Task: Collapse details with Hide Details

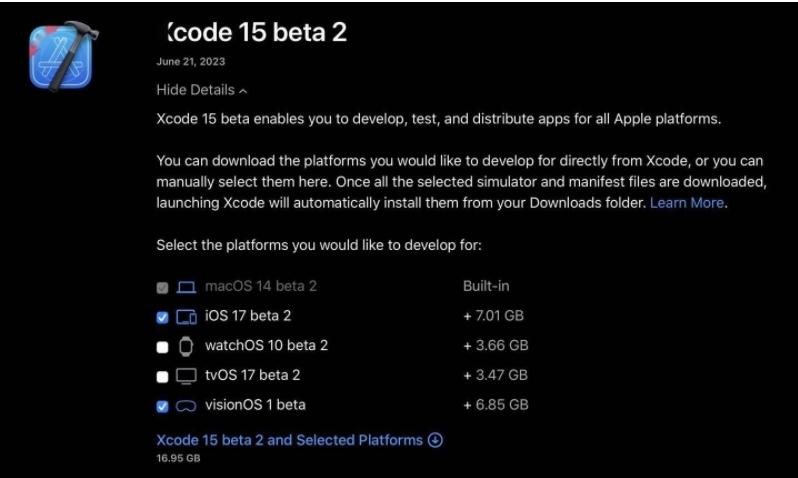Action: [201, 90]
